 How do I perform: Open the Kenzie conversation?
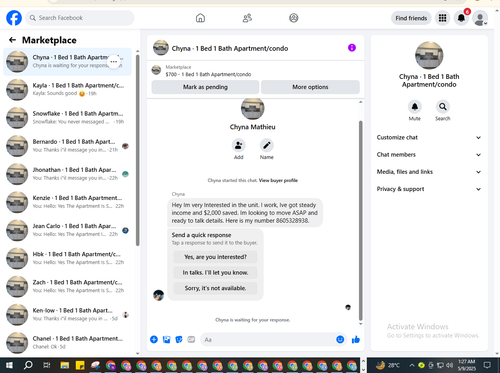click(67, 202)
